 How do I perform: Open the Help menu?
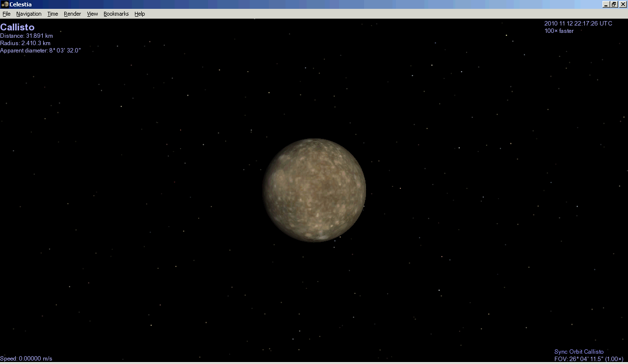pos(140,14)
